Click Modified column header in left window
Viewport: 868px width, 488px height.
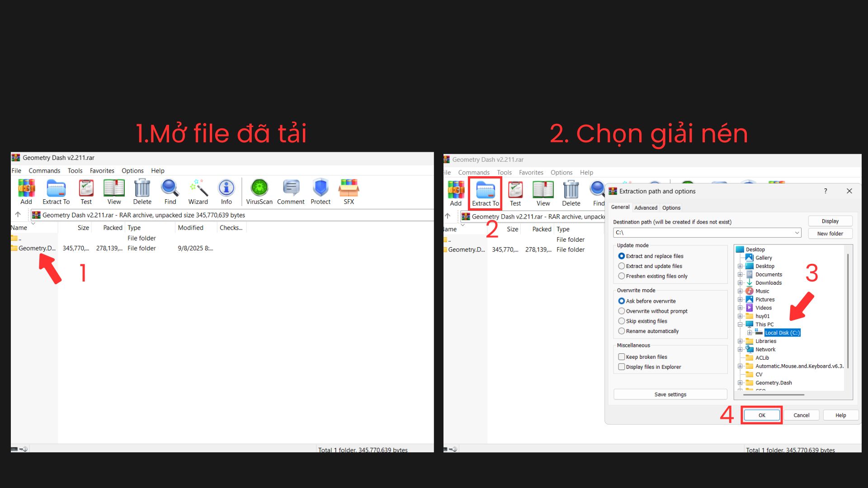(x=190, y=228)
